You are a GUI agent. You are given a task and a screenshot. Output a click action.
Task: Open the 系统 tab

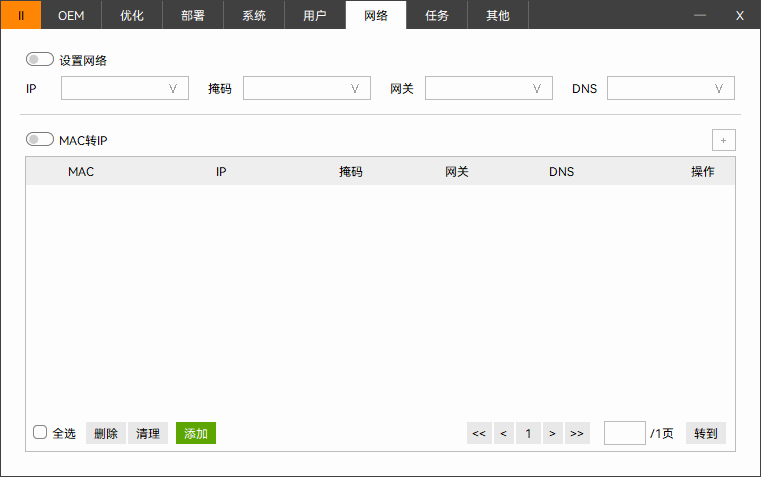click(x=254, y=15)
